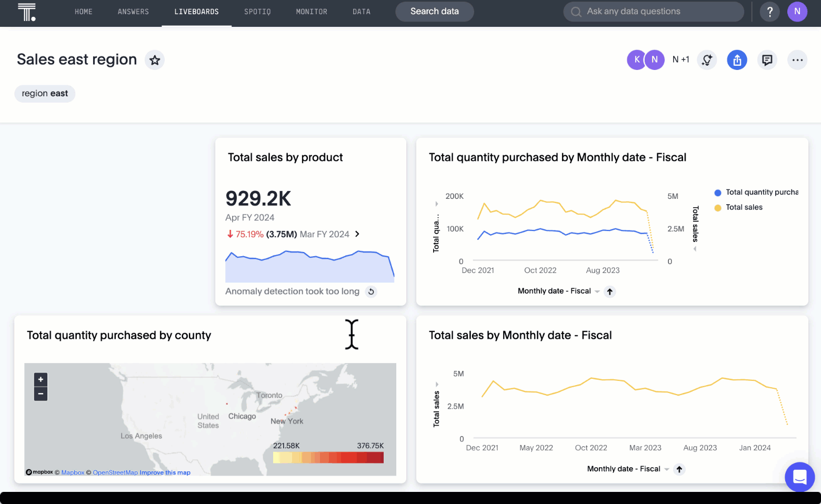Viewport: 821px width, 504px height.
Task: Open the SpotIQ insights lightbulb icon
Action: (707, 60)
